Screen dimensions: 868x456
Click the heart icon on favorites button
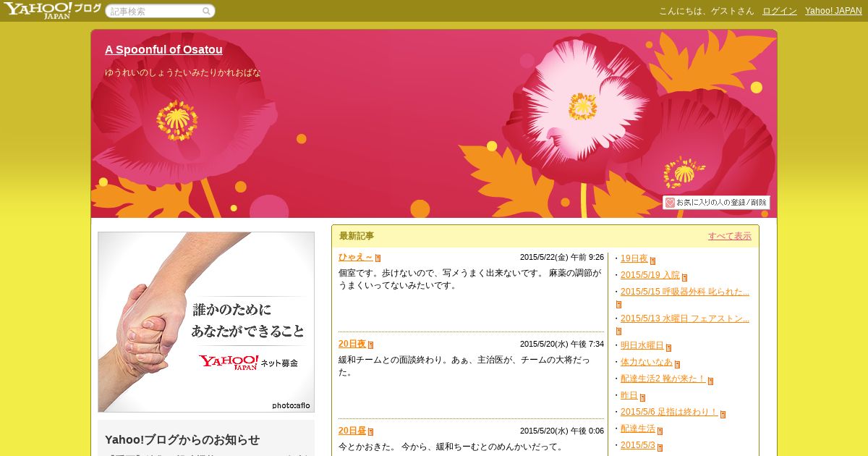pyautogui.click(x=670, y=203)
